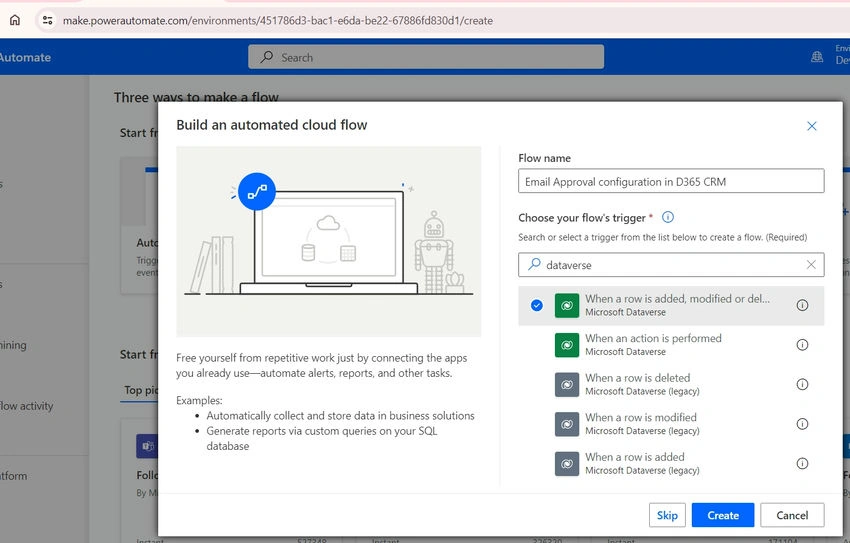Open the site settings icon in address bar
The image size is (850, 543).
coord(48,20)
